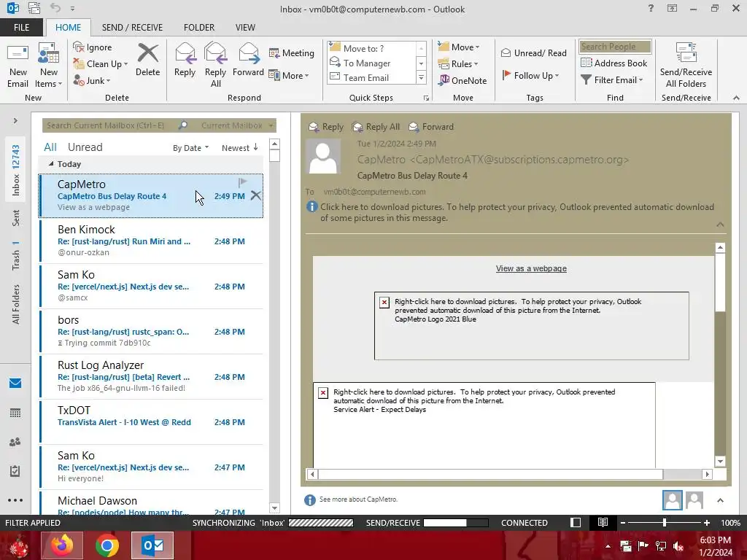Open the Trash folder in the sidebar
This screenshot has height=560, width=747.
tap(16, 255)
